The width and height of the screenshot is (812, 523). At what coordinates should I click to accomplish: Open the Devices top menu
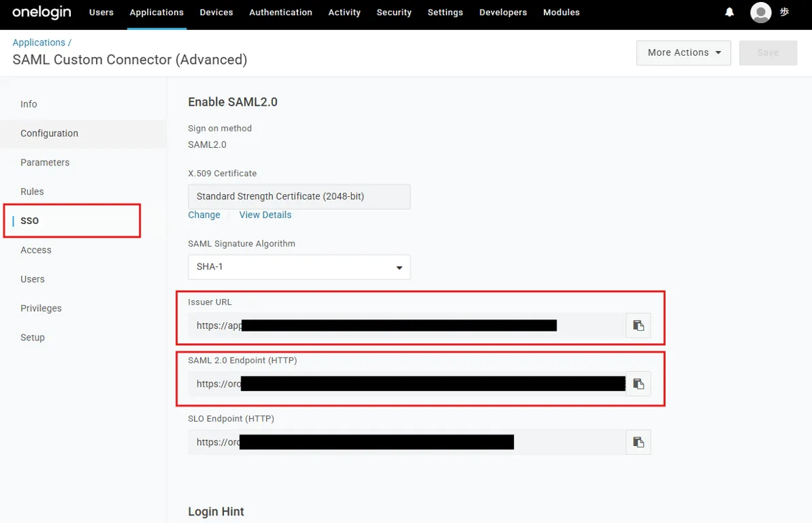pos(216,12)
